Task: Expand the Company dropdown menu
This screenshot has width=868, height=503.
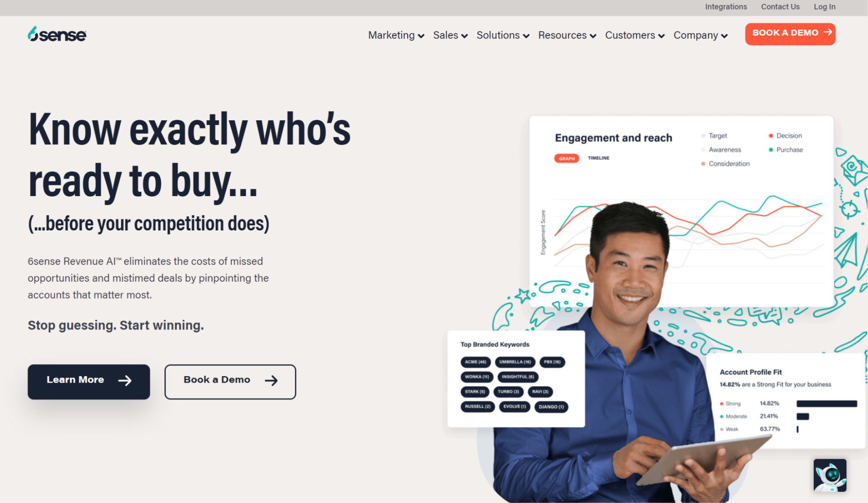Action: (x=700, y=35)
